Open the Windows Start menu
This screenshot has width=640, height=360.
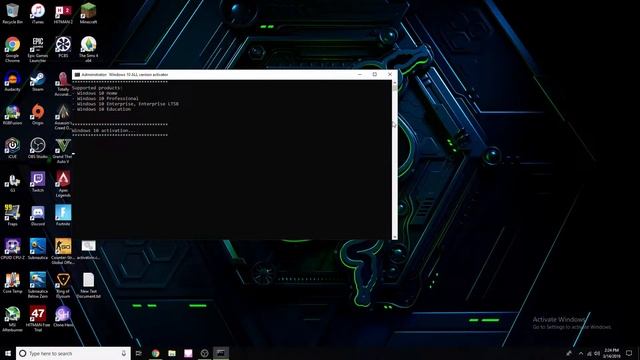(8, 353)
